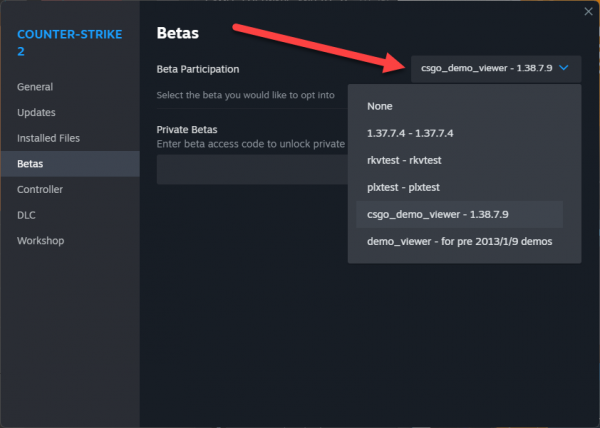
Task: Click the Beta Participation dropdown chevron
Action: pyautogui.click(x=564, y=68)
